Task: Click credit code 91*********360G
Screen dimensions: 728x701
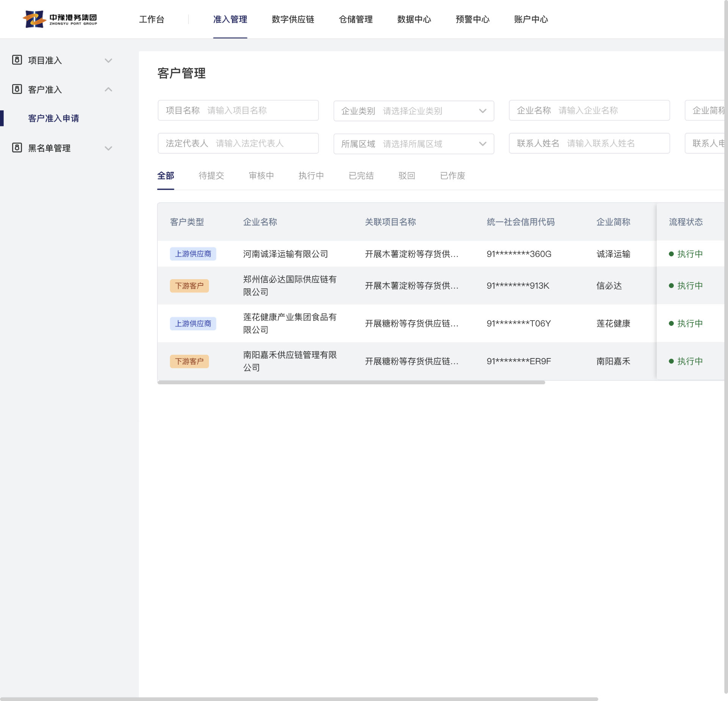Action: pos(519,254)
